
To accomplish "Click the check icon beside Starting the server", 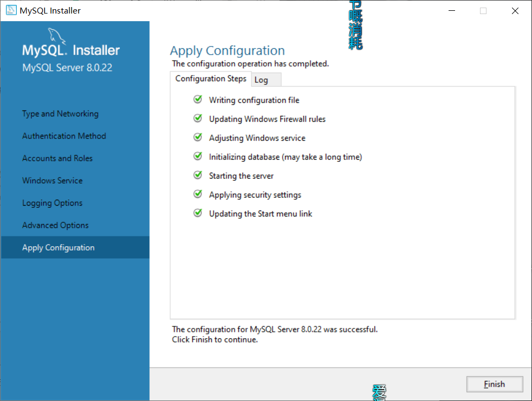I will pyautogui.click(x=198, y=175).
